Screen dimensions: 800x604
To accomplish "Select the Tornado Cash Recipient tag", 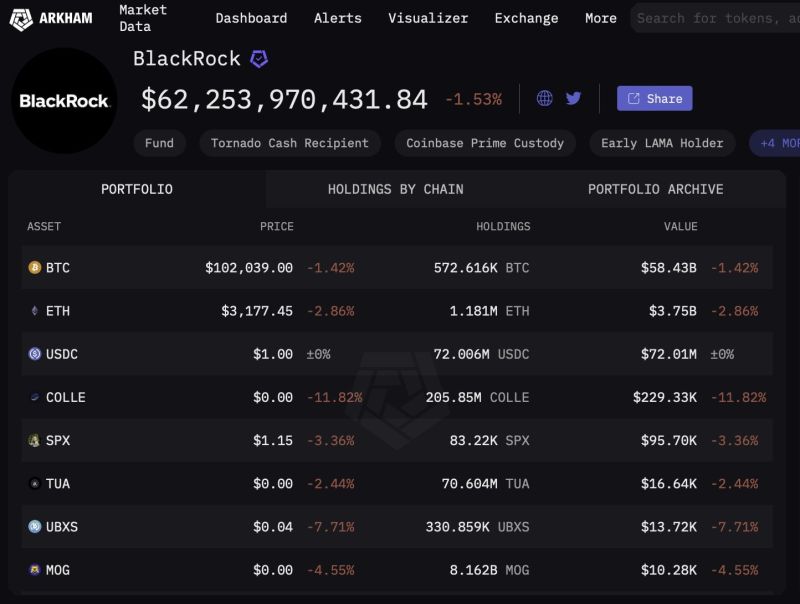I will pyautogui.click(x=290, y=143).
